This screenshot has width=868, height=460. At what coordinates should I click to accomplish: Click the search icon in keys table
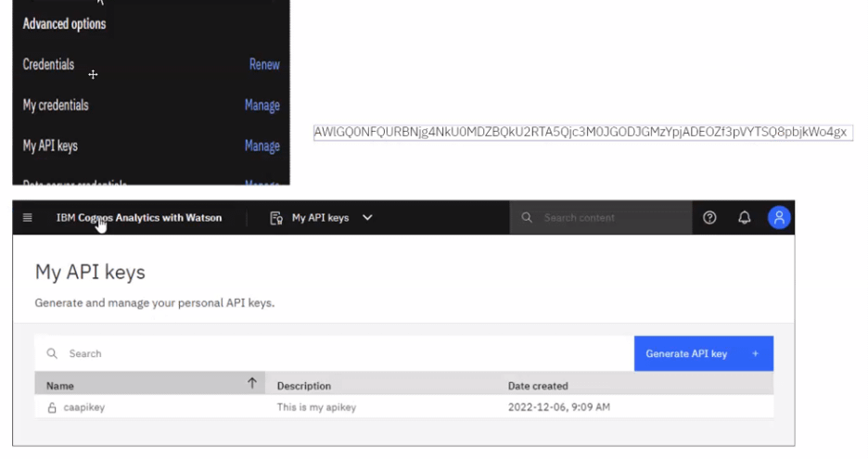coord(52,353)
